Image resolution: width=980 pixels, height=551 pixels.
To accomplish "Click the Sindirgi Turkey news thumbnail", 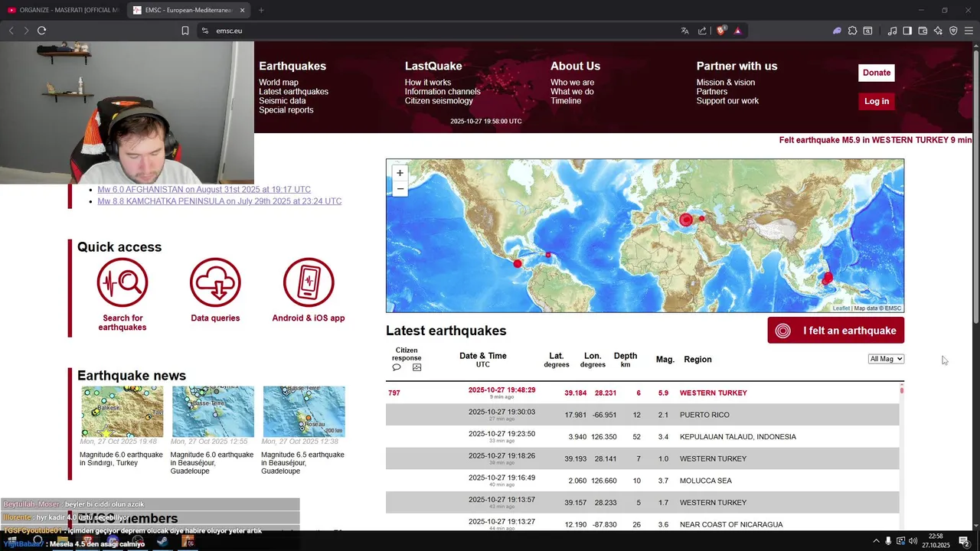I will 122,412.
